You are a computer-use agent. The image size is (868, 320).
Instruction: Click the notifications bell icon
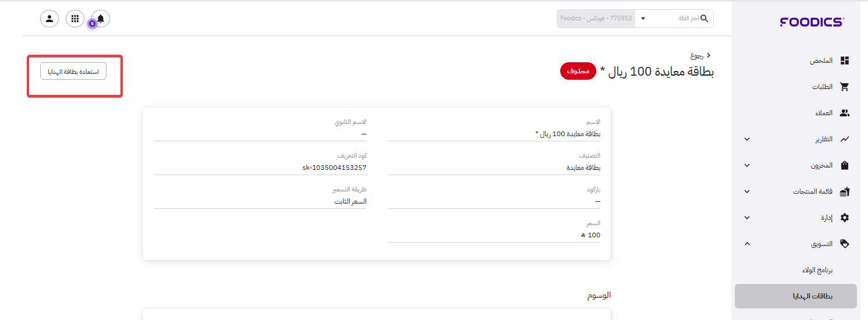tap(101, 19)
